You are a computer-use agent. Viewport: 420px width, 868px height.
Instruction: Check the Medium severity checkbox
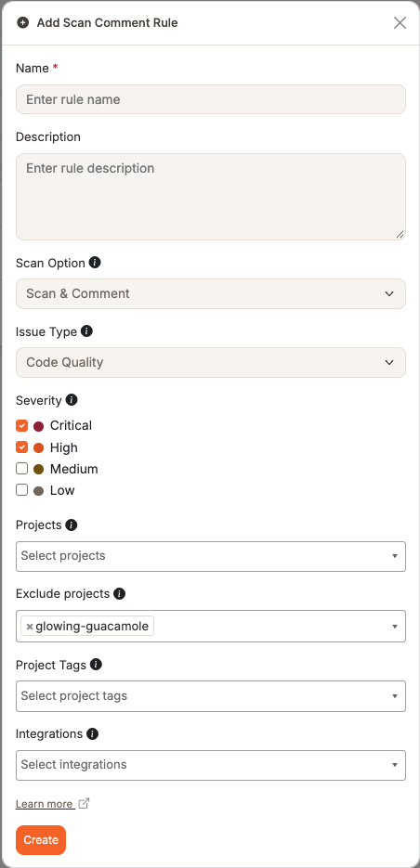21,469
